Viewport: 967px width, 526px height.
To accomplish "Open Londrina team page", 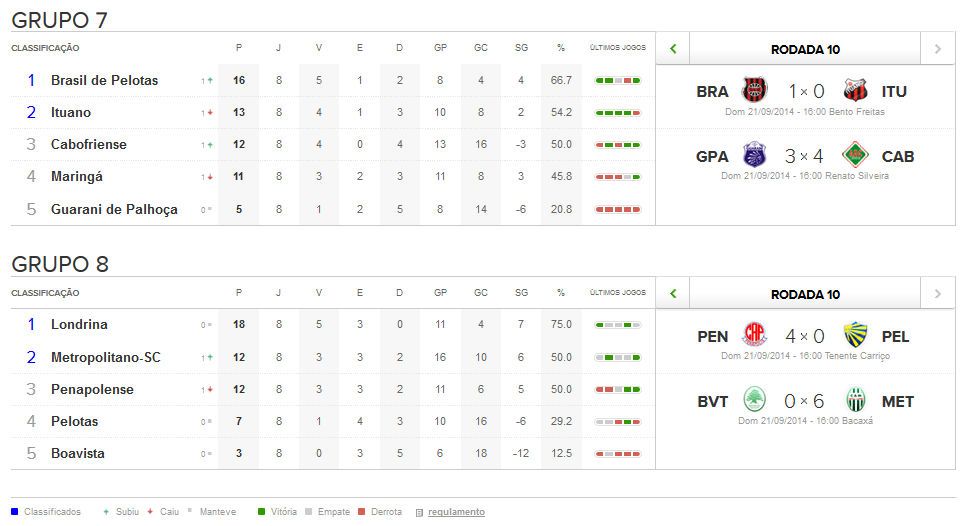I will (x=79, y=324).
